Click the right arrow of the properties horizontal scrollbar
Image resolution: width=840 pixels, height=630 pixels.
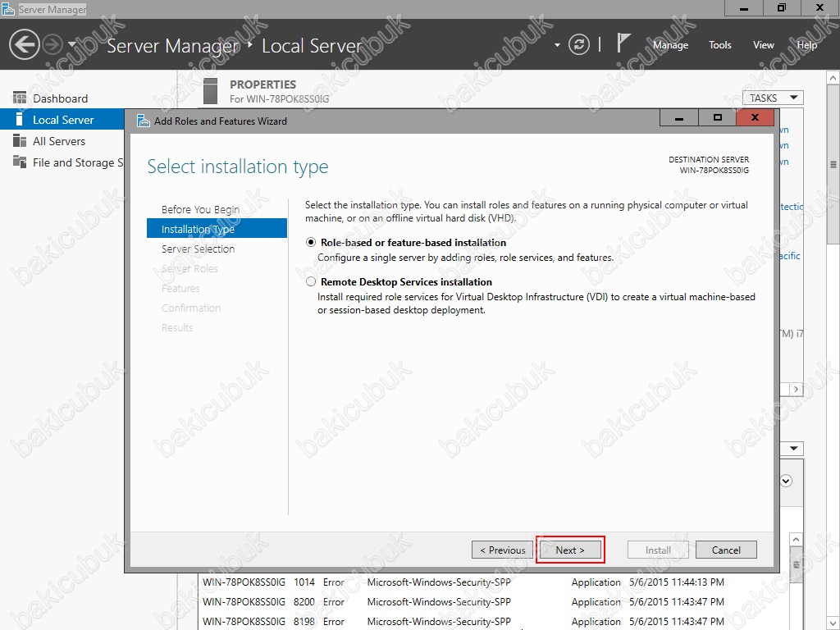(x=796, y=390)
